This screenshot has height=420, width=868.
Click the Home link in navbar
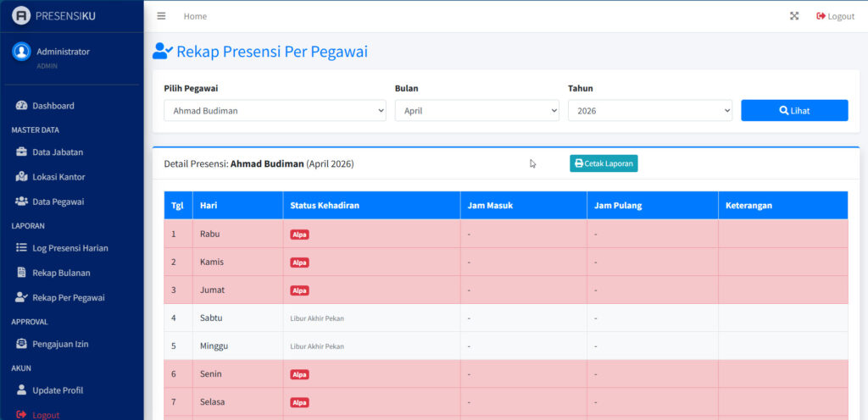pos(195,16)
